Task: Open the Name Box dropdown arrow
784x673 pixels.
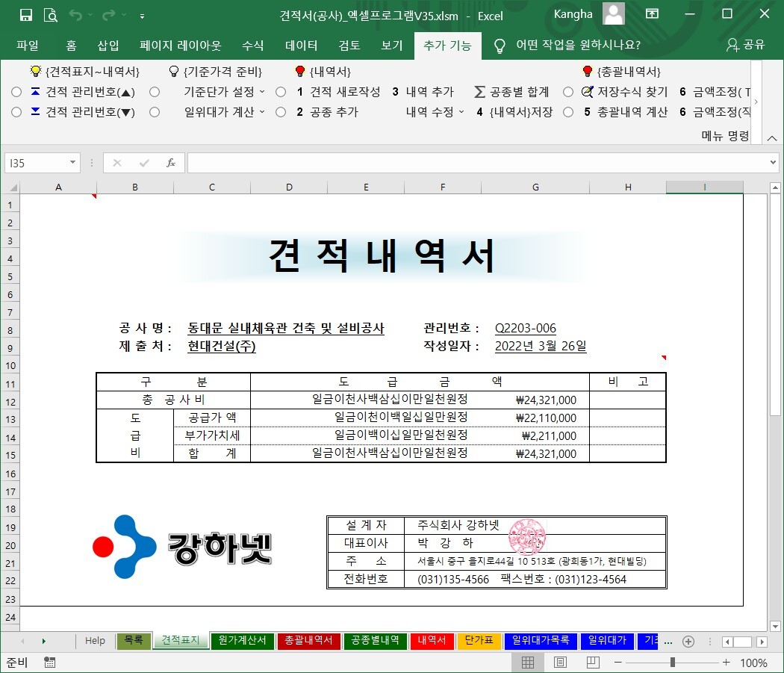Action: [73, 163]
